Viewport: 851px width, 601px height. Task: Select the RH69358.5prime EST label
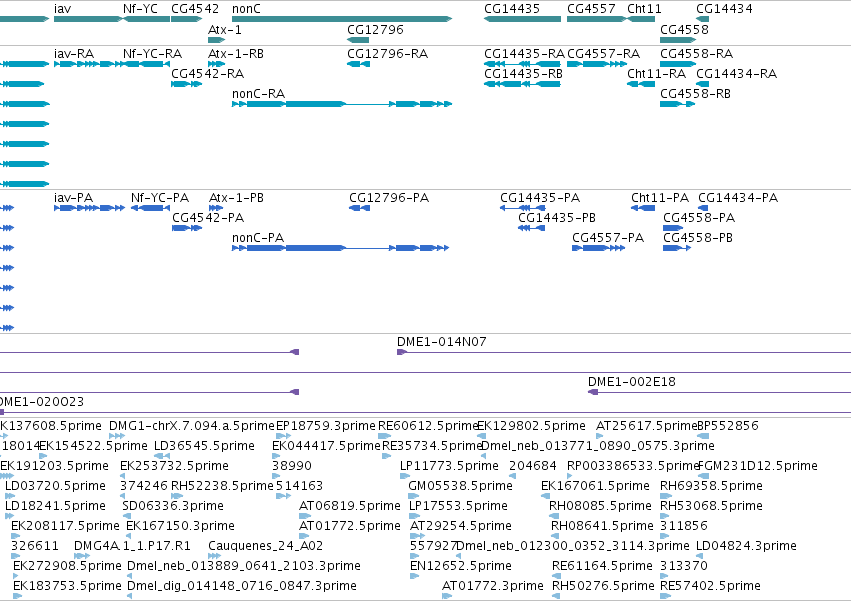click(712, 485)
